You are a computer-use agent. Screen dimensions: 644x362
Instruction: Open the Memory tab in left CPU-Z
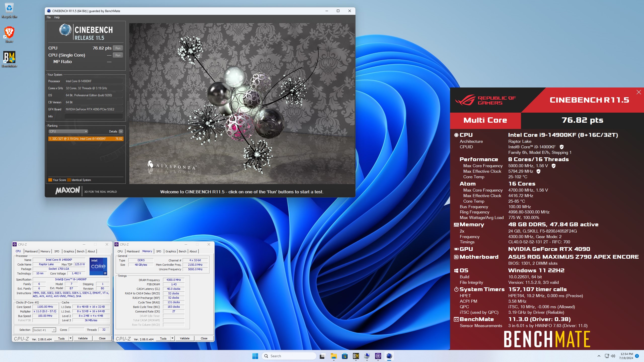pyautogui.click(x=45, y=251)
